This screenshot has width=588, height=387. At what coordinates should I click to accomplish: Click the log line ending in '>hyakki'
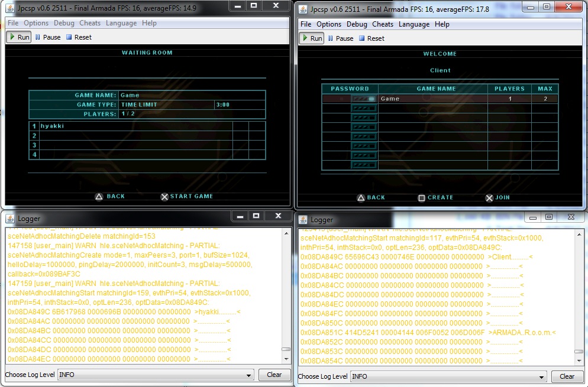click(x=124, y=312)
